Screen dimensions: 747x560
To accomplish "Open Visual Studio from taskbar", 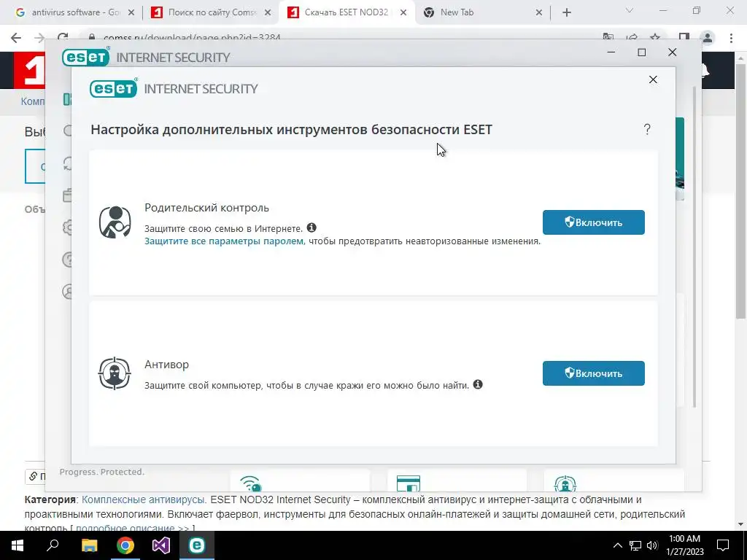I will (161, 545).
